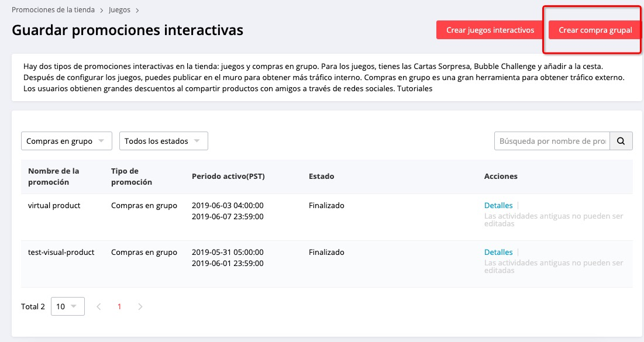Open Detalles for virtual product
This screenshot has width=644, height=342.
click(x=498, y=205)
